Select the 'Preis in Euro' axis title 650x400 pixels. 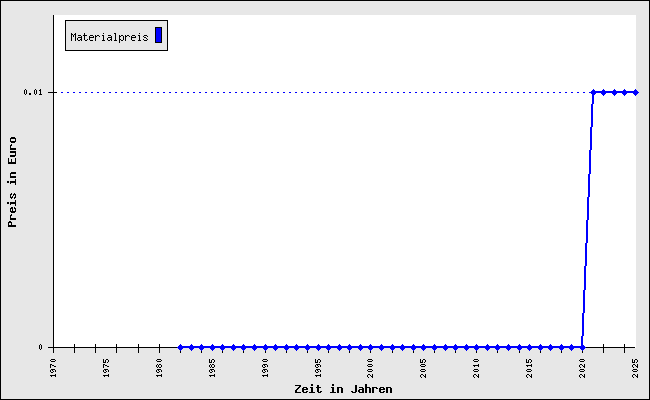click(13, 182)
